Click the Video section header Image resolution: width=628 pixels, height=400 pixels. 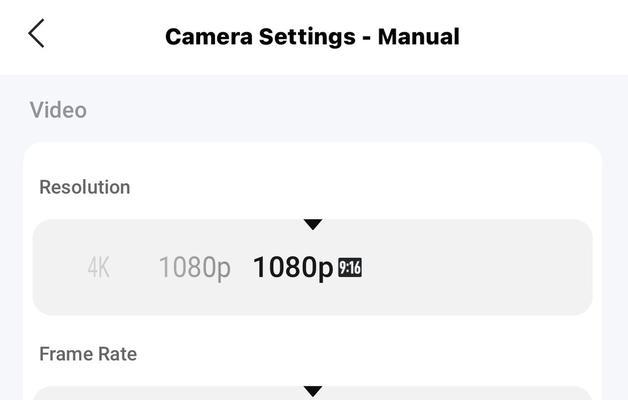click(58, 110)
